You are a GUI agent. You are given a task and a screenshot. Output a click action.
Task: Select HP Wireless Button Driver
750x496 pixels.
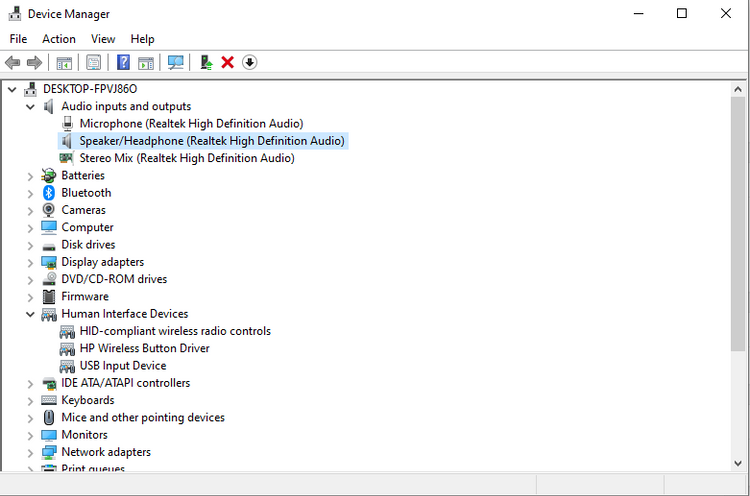[144, 348]
